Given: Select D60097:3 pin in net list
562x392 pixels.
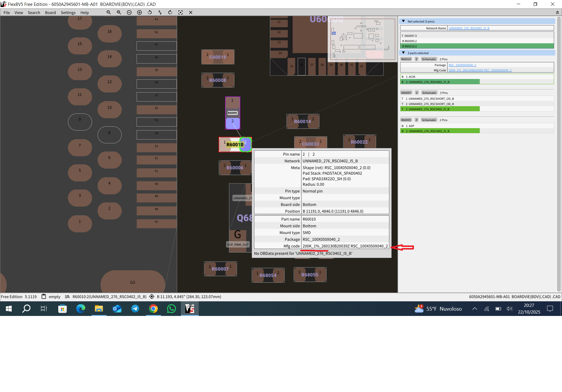Looking at the screenshot, I should (x=410, y=36).
